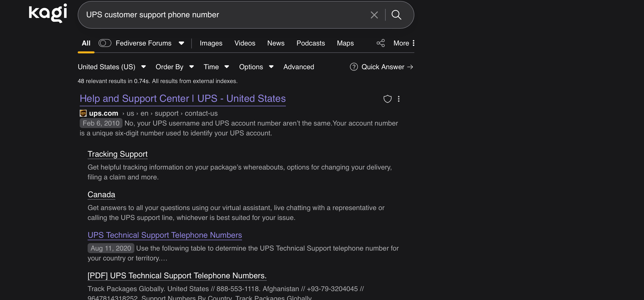Viewport: 644px width, 300px height.
Task: Clear the search query with X icon
Action: pos(374,15)
